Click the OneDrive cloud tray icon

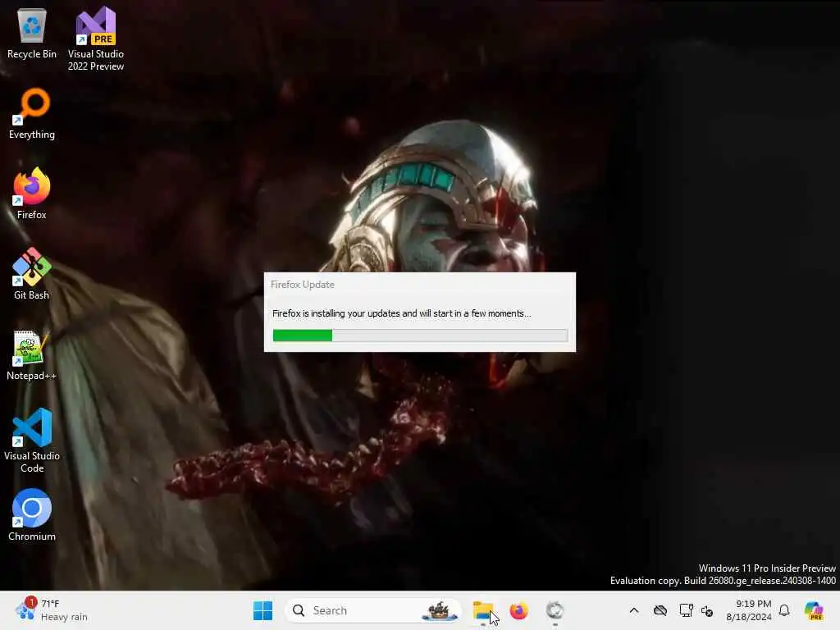pos(660,610)
